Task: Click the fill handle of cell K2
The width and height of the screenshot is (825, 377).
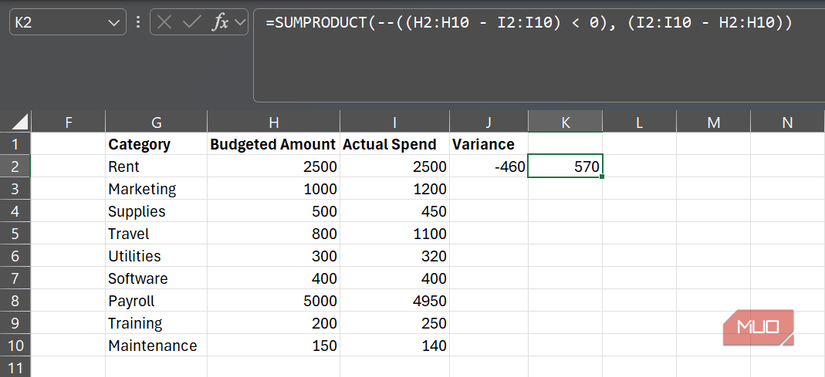Action: (602, 177)
